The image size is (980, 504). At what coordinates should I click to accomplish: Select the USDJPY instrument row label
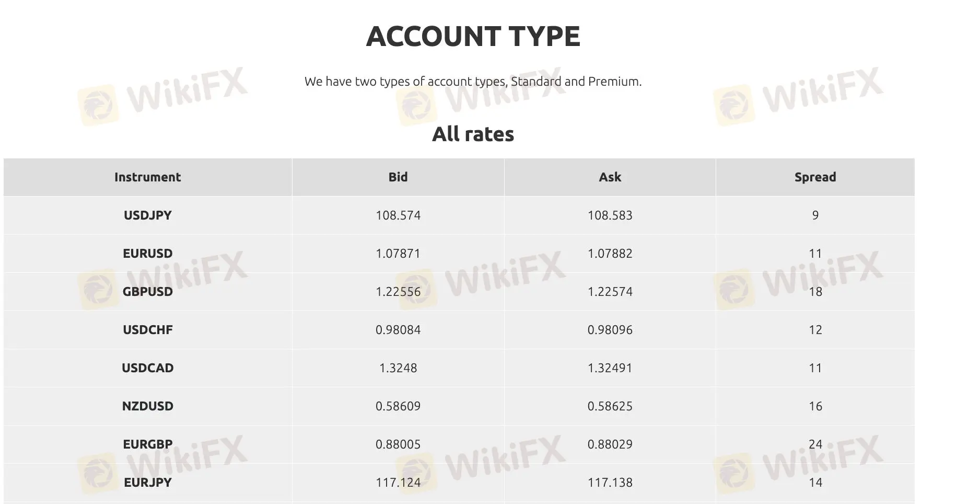point(147,215)
